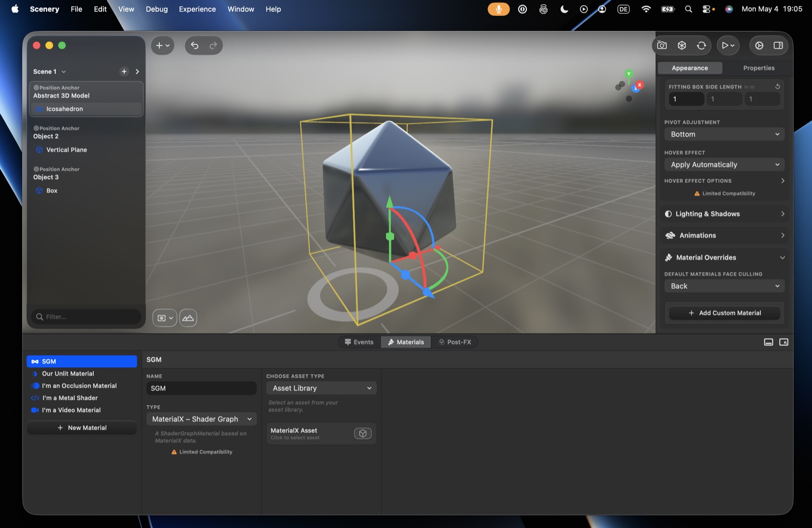Open the Hover Effect Apply Automatically dropdown
This screenshot has width=812, height=528.
click(x=724, y=164)
